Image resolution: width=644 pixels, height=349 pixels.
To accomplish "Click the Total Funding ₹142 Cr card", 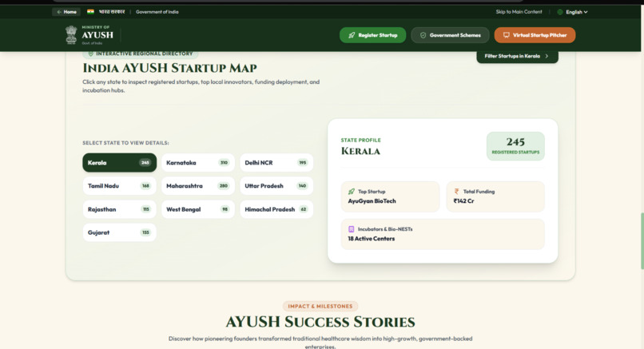I will [x=495, y=196].
